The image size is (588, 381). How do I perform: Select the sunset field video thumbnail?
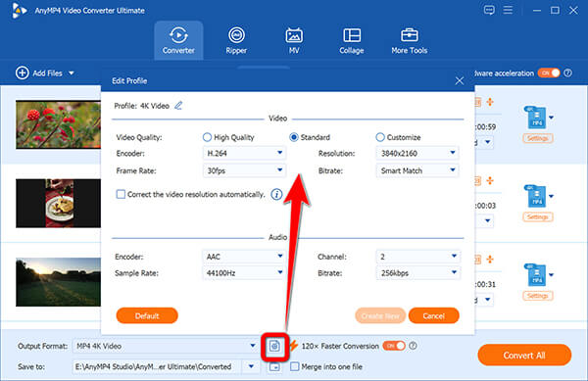[58, 282]
